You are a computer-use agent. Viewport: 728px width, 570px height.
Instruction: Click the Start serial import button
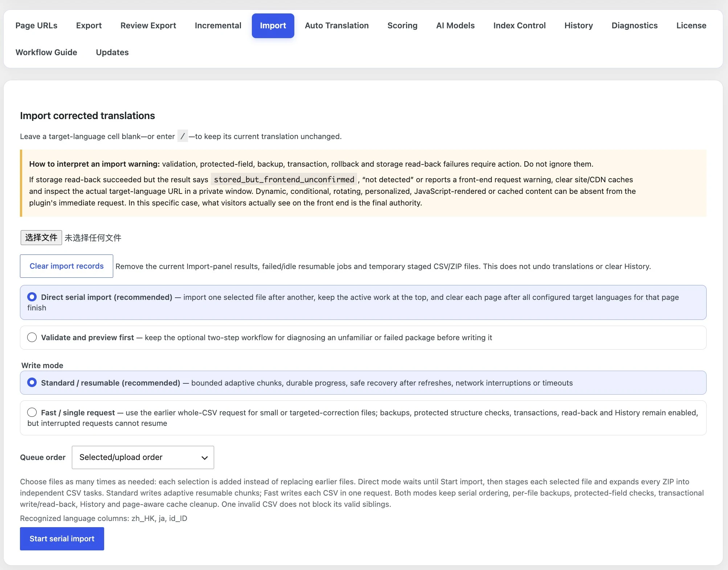click(62, 539)
